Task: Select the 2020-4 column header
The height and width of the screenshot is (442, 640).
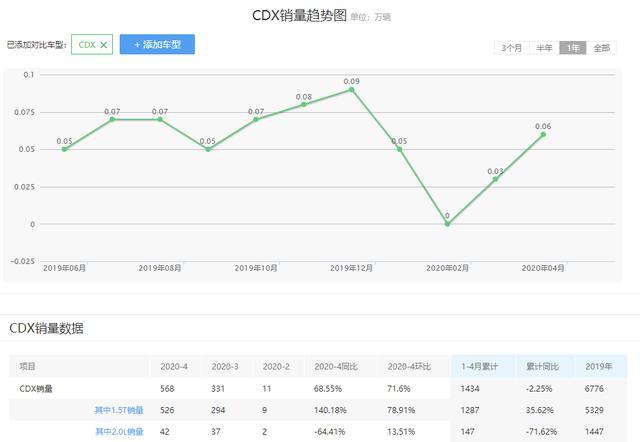Action: click(x=174, y=366)
